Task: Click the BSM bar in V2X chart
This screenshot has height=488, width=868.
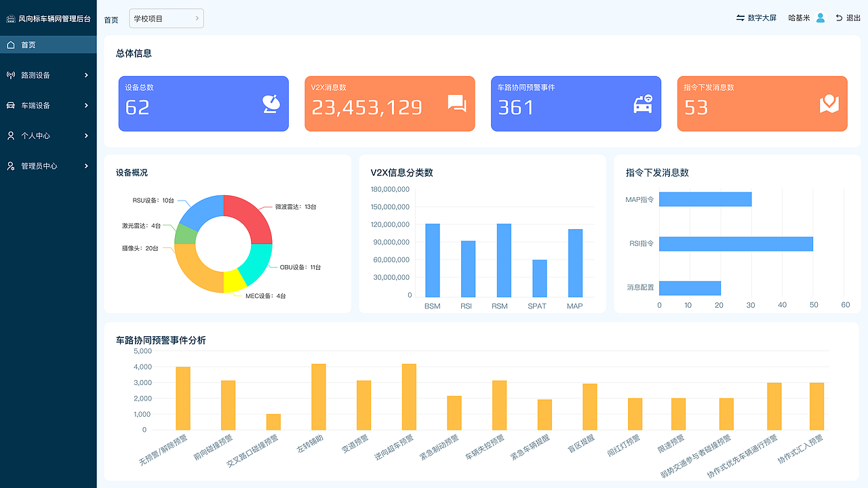Action: click(x=433, y=260)
